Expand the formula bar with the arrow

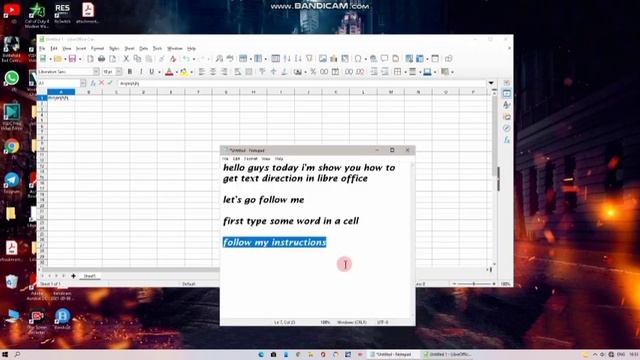[x=491, y=83]
